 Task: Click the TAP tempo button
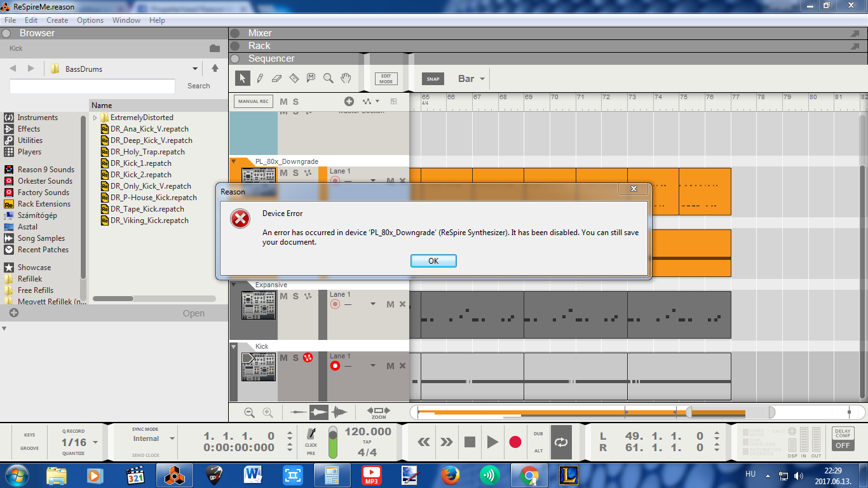(367, 442)
